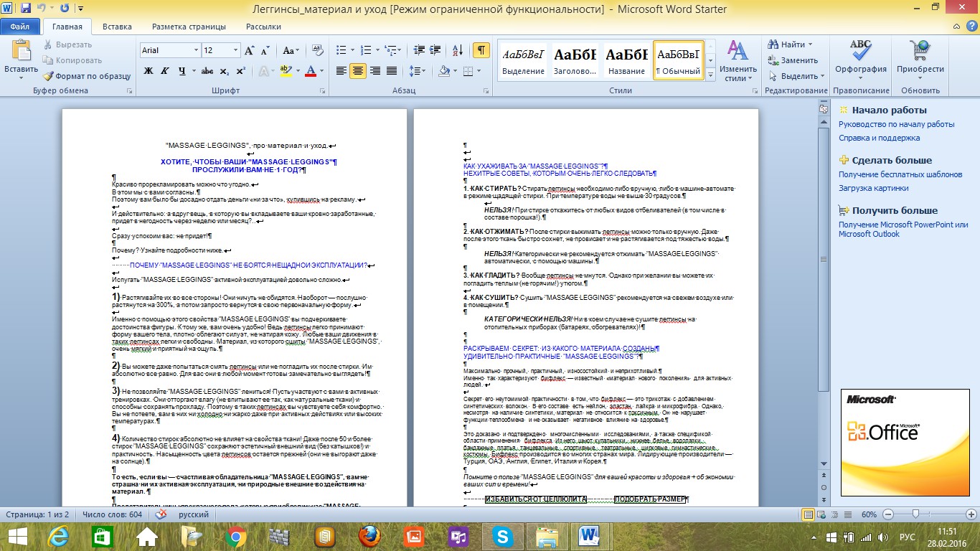980x551 pixels.
Task: Apply strikethrough formatting (abc)
Action: 207,71
